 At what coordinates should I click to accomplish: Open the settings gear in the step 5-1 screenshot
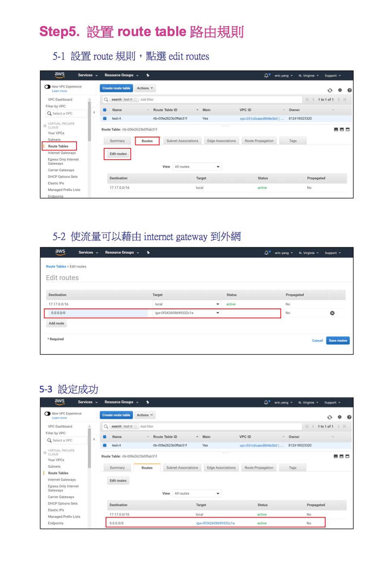pos(340,90)
